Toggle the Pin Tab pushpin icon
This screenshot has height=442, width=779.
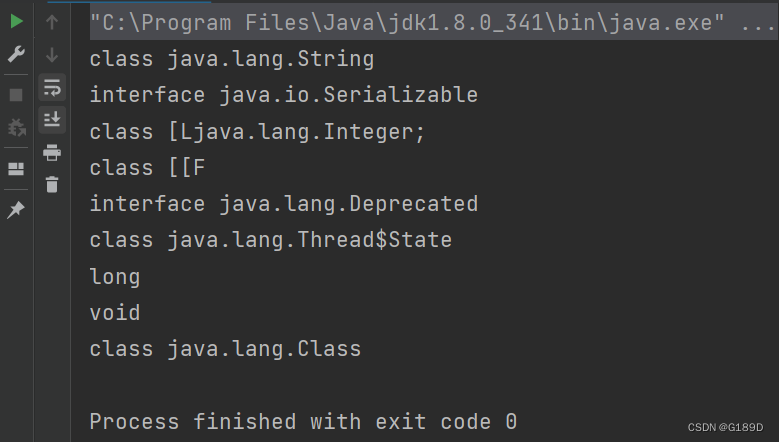pyautogui.click(x=16, y=210)
